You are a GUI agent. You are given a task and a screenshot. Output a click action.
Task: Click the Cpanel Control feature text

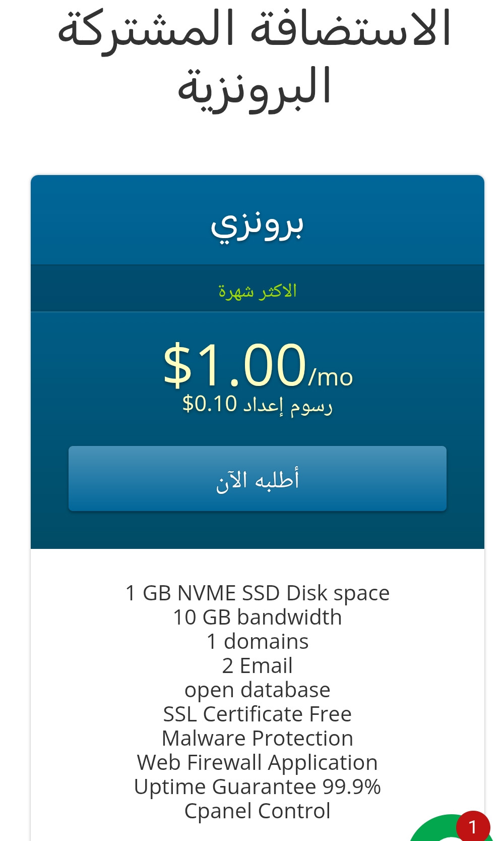click(258, 811)
